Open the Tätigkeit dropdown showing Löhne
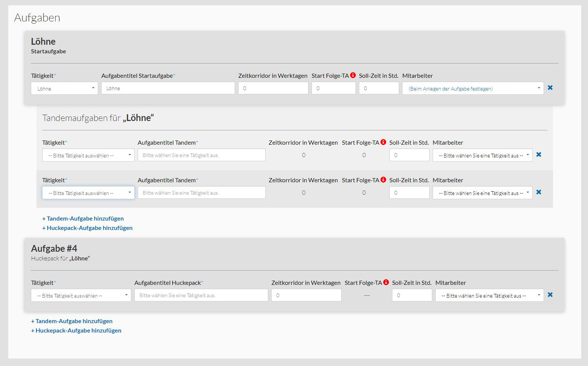Screen dimensions: 588x366 (x=64, y=88)
